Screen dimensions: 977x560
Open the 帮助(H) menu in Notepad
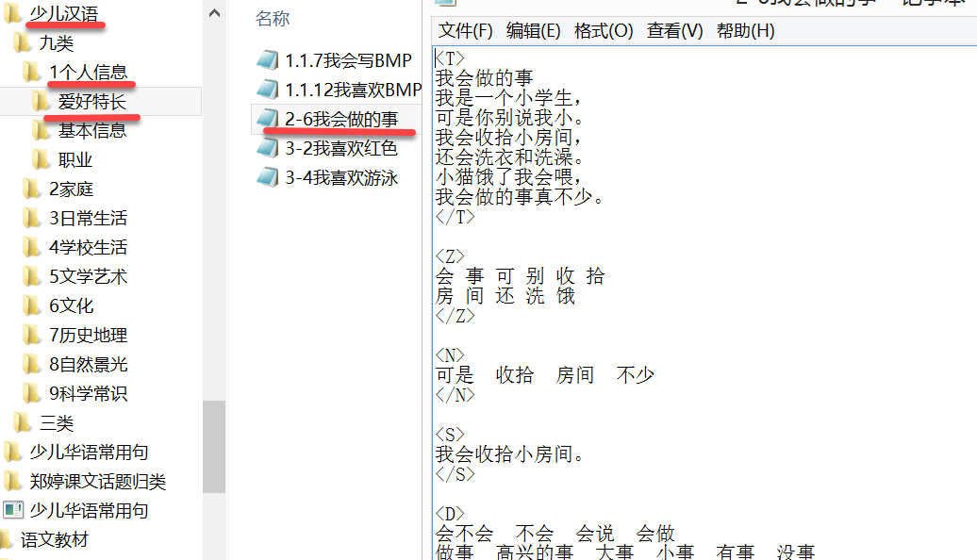(x=745, y=30)
